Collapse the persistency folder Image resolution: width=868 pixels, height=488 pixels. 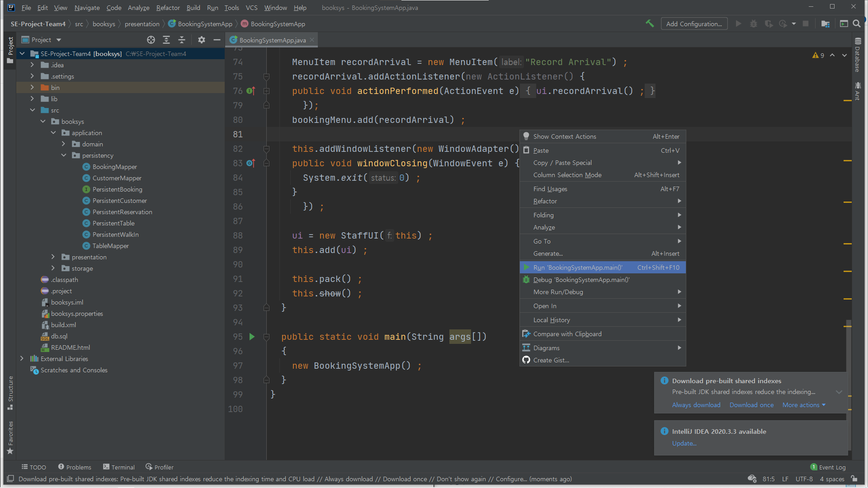point(64,155)
